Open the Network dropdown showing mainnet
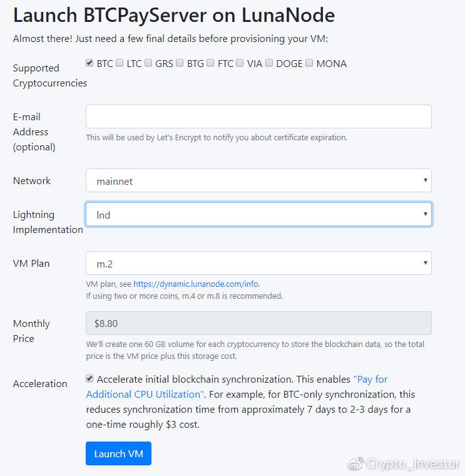 pyautogui.click(x=258, y=180)
